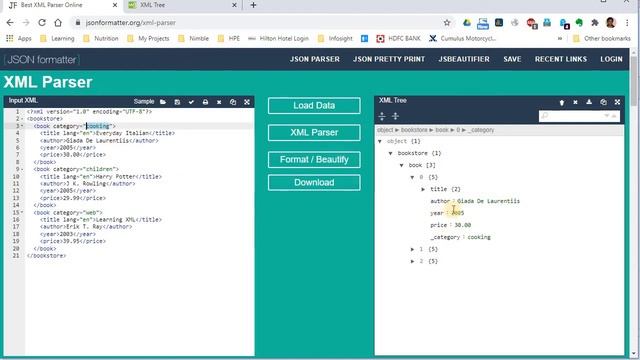Image resolution: width=640 pixels, height=360 pixels.
Task: Maximize the Input XML panel
Action: click(247, 102)
